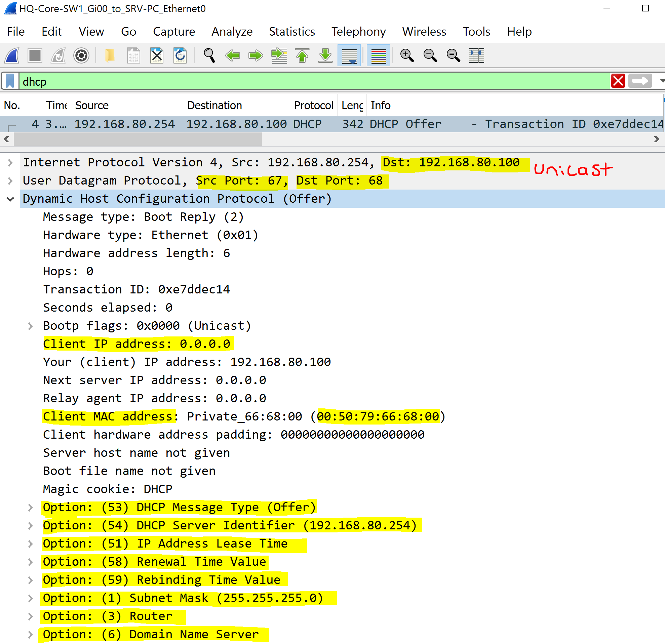Select Transaction ID 0xe7ddec14 field

coord(137,290)
